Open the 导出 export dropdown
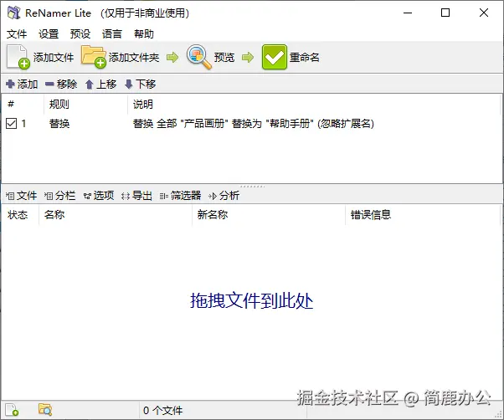The image size is (504, 420). pyautogui.click(x=136, y=196)
